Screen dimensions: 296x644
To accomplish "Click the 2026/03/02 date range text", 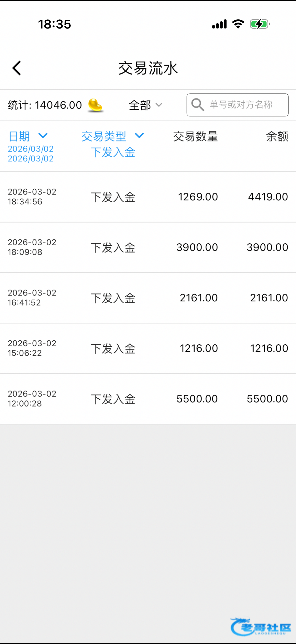I will pos(31,154).
